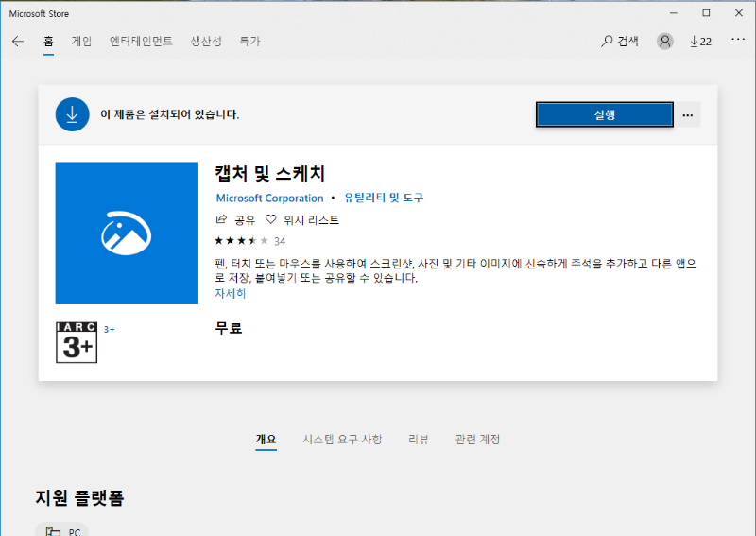Click the IARC 3+ rating badge
This screenshot has width=756, height=536.
coord(77,342)
